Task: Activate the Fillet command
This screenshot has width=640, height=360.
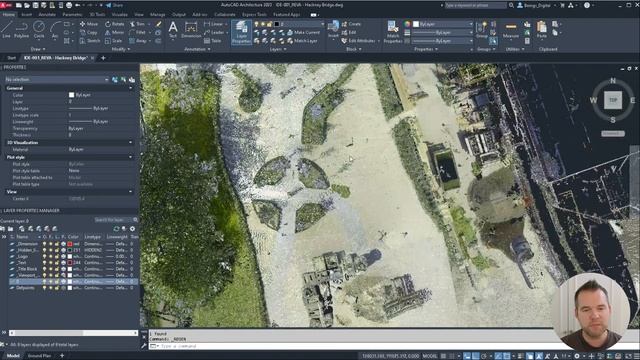Action: coord(138,32)
